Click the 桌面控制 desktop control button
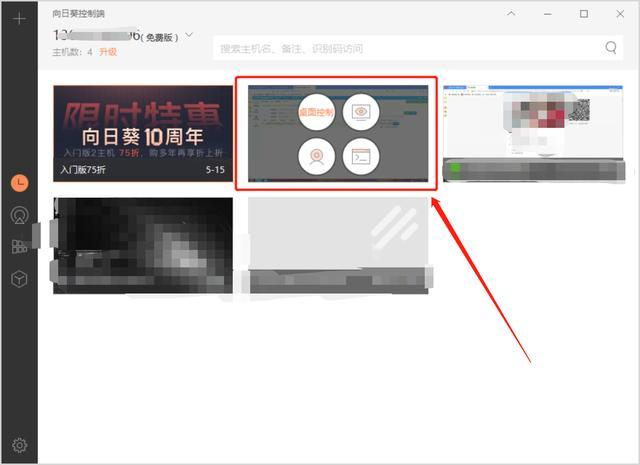The image size is (640, 465). (x=317, y=112)
